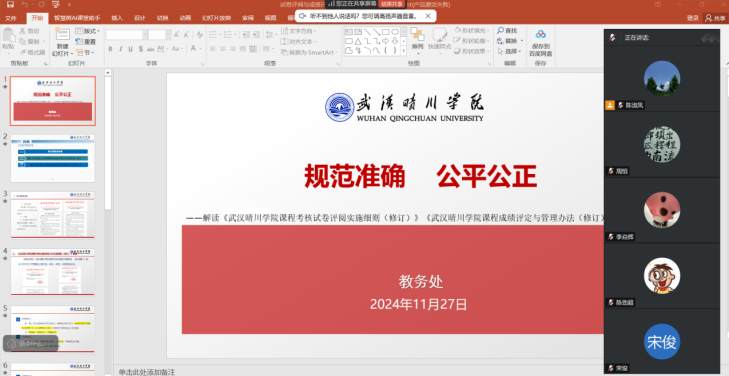Toggle text shadow S button
The width and height of the screenshot is (729, 376).
(x=140, y=49)
